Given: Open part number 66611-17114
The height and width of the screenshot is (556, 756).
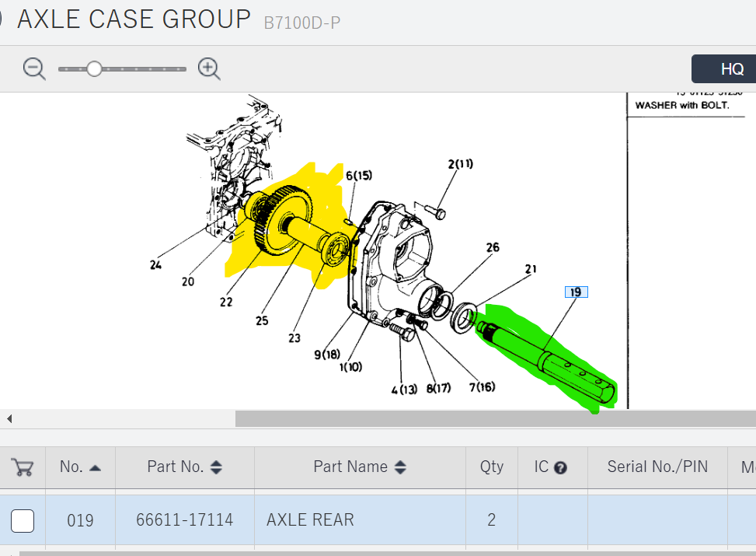Looking at the screenshot, I should (x=184, y=519).
